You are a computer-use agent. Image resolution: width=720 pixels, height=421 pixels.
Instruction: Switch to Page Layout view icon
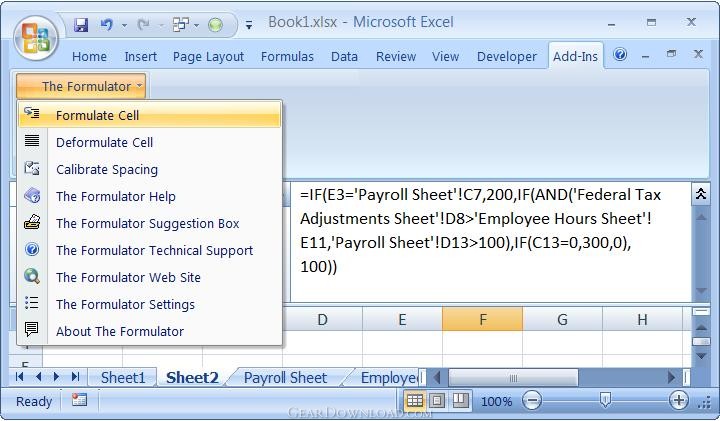pos(437,401)
